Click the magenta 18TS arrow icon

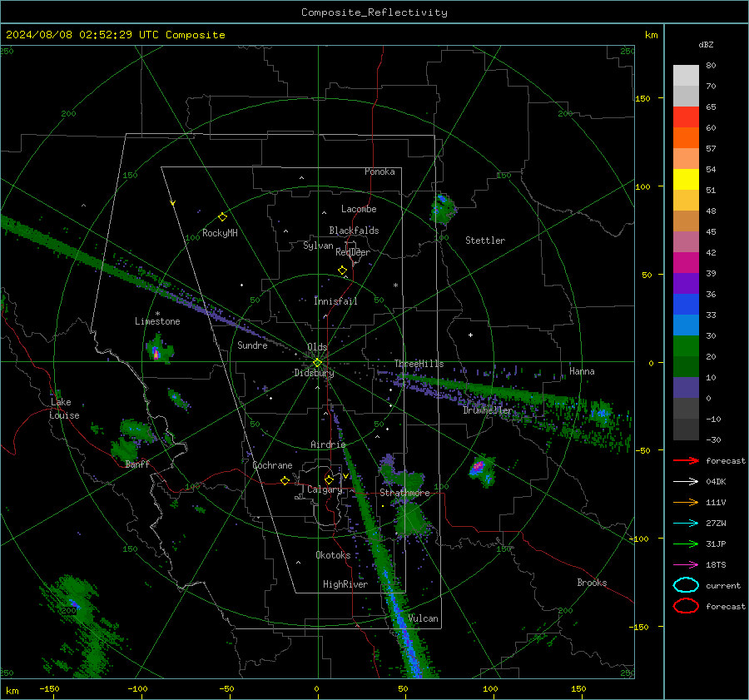686,565
